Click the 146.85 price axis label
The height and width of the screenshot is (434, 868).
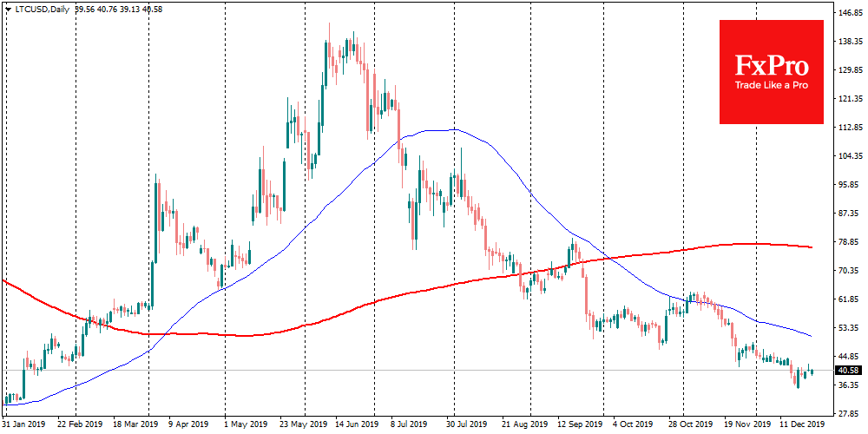(849, 14)
